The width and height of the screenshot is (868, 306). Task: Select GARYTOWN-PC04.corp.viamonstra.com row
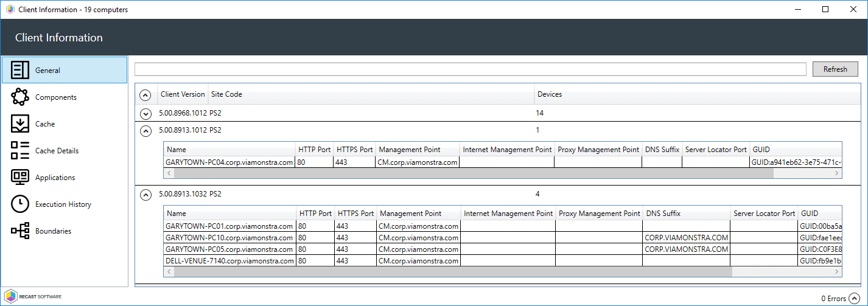503,162
